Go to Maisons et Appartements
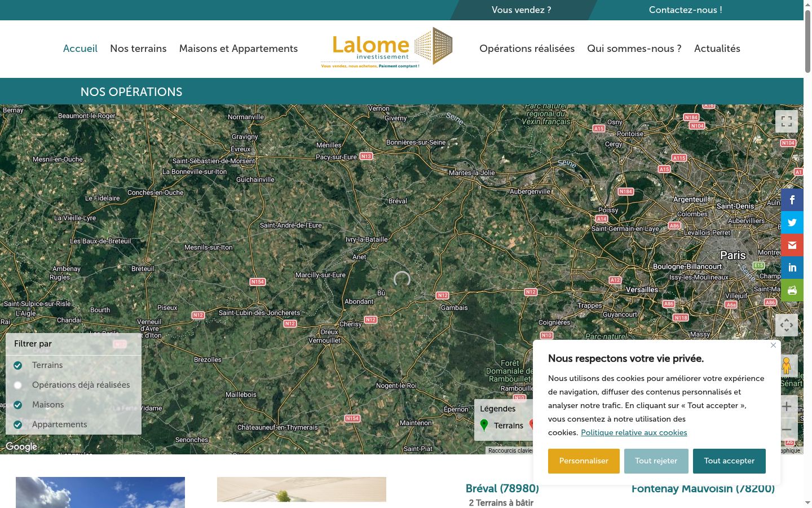 (x=239, y=49)
